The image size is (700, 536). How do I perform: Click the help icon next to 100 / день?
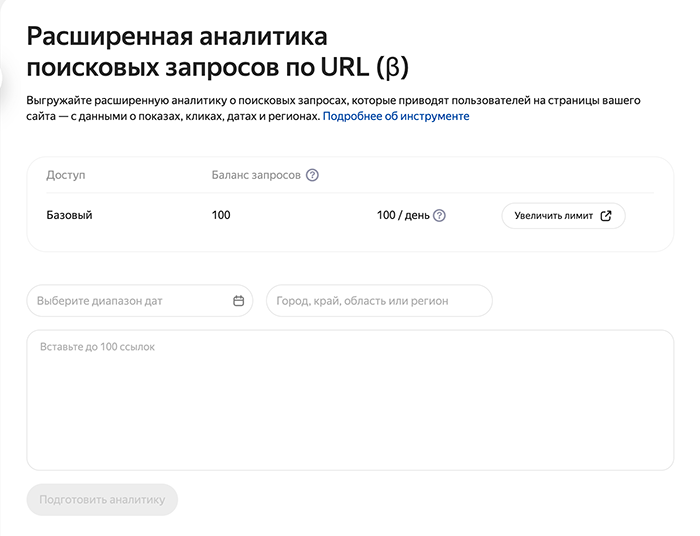pyautogui.click(x=439, y=215)
